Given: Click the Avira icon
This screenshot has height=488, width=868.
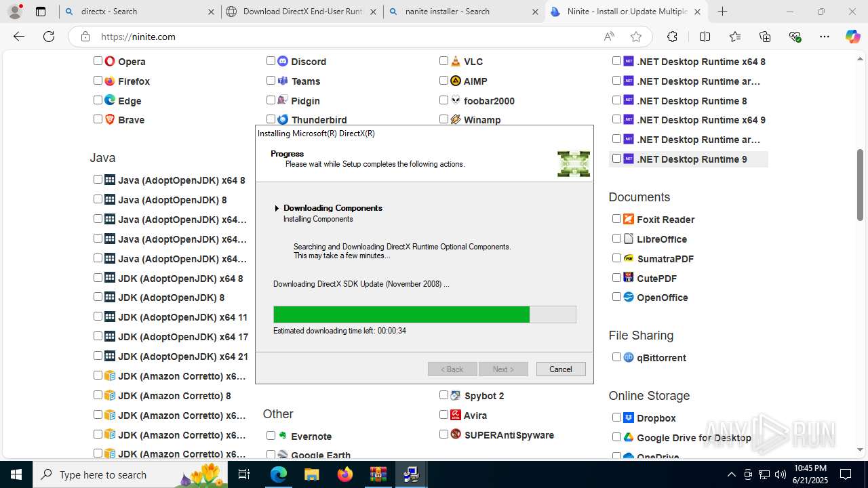Looking at the screenshot, I should point(456,415).
